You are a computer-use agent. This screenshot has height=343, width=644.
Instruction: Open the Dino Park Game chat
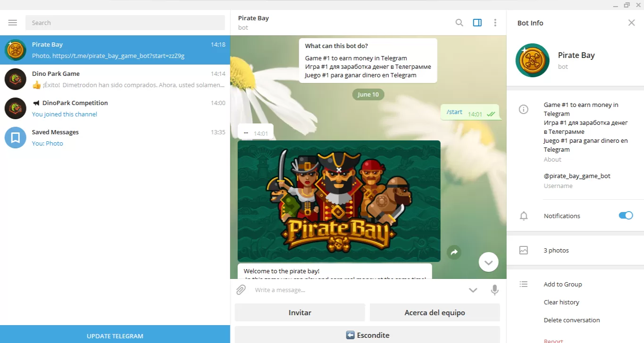115,79
